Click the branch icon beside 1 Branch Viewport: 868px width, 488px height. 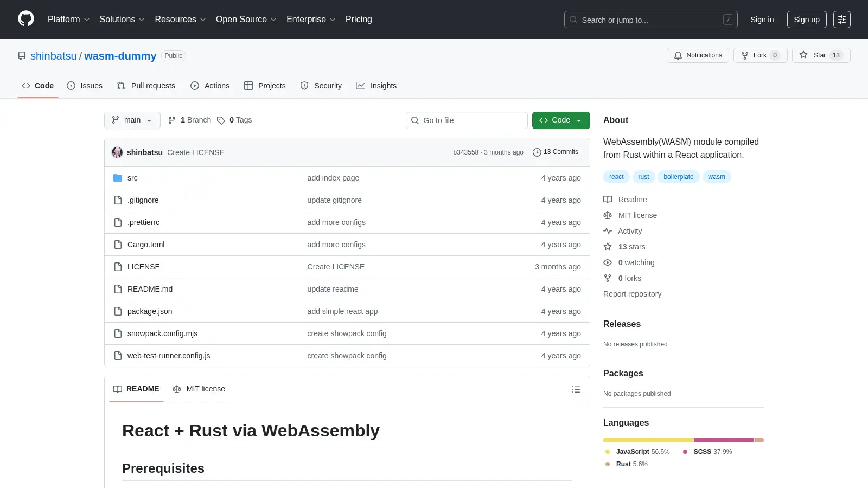tap(172, 120)
